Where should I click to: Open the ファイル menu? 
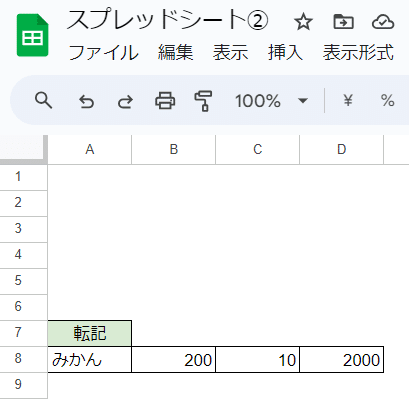(x=104, y=52)
